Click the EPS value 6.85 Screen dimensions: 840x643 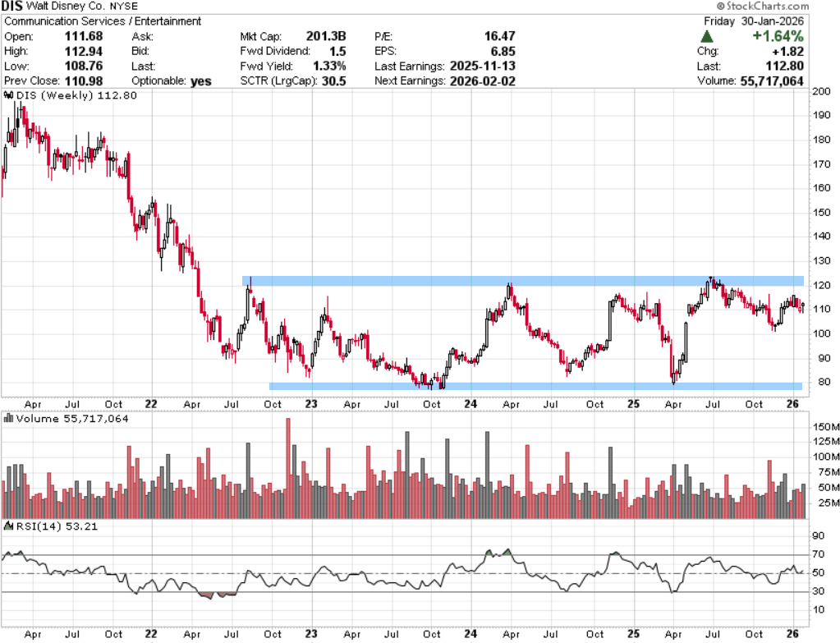pos(503,52)
